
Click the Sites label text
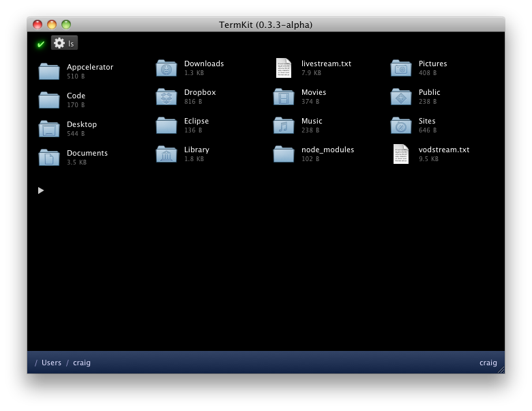pos(427,121)
